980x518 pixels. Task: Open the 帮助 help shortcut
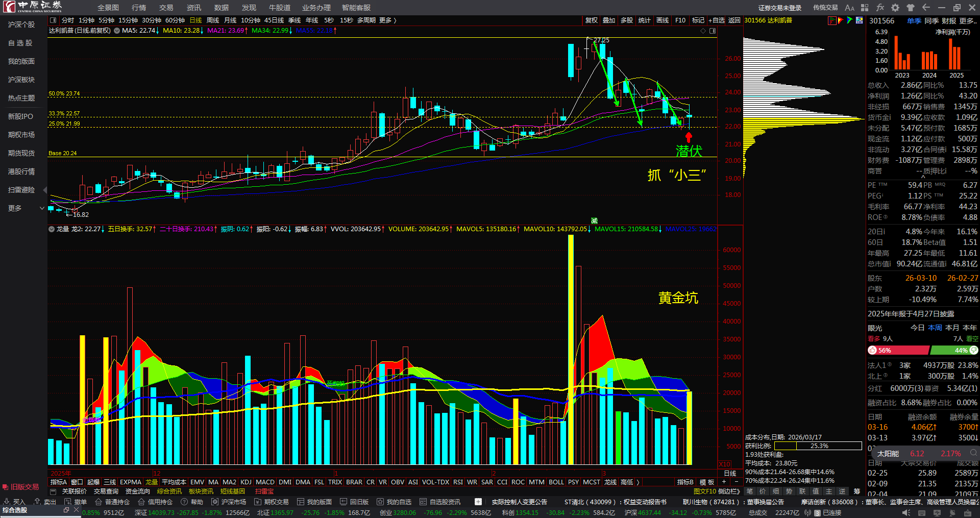(x=192, y=502)
